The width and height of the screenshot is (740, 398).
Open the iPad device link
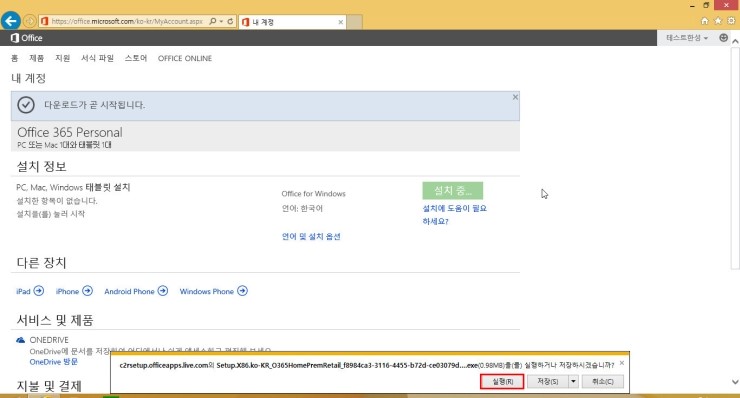click(23, 291)
